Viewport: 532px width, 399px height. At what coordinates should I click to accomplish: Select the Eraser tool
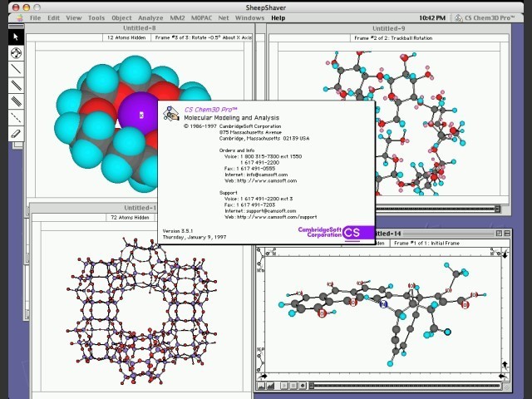pyautogui.click(x=16, y=133)
